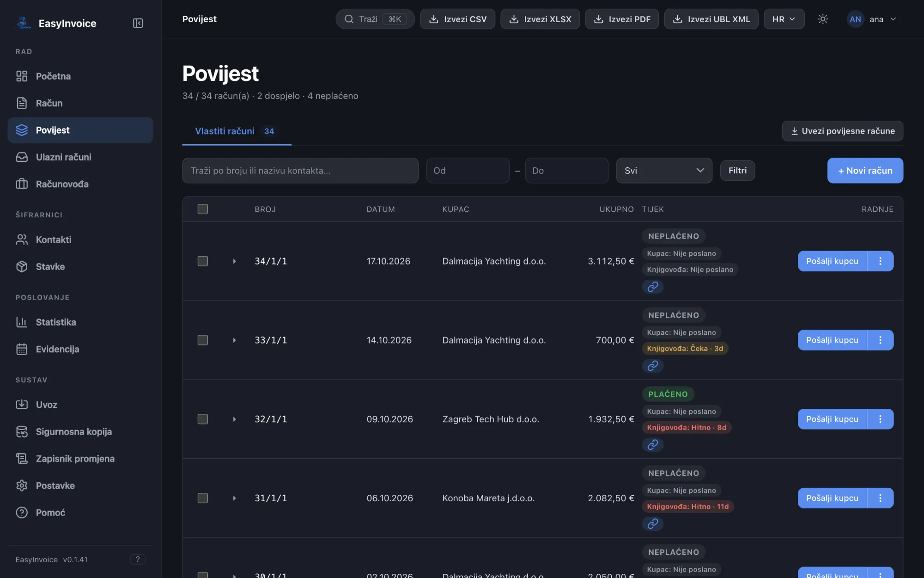
Task: Switch to the Vlastiti računi tab
Action: [237, 131]
